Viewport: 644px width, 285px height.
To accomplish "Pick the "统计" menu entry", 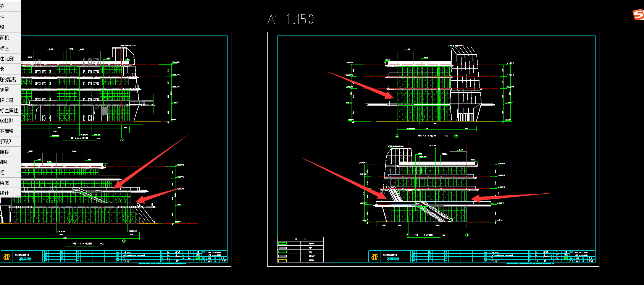I will [10, 193].
